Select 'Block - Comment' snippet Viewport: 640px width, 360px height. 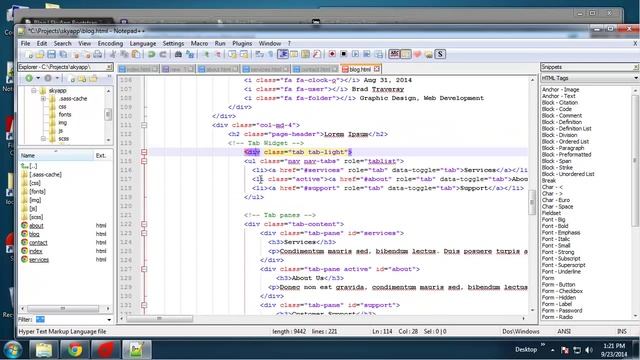click(562, 116)
